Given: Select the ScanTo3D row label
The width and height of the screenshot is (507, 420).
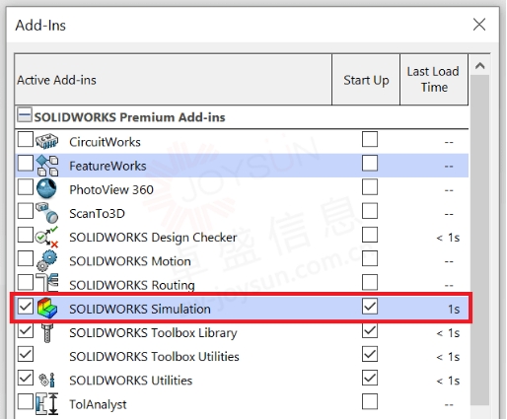Looking at the screenshot, I should (x=98, y=214).
